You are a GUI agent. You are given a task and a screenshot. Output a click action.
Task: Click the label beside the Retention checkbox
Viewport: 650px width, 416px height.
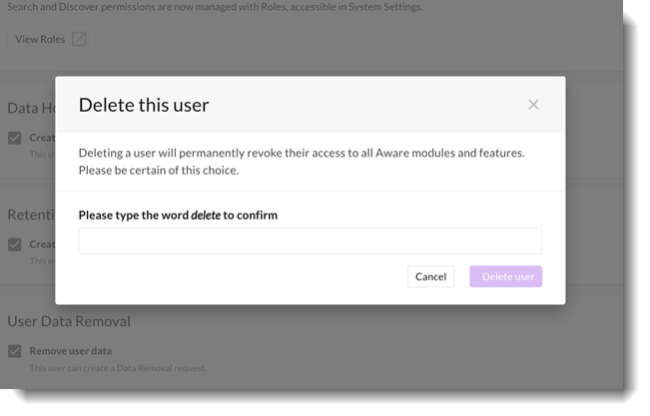(42, 244)
